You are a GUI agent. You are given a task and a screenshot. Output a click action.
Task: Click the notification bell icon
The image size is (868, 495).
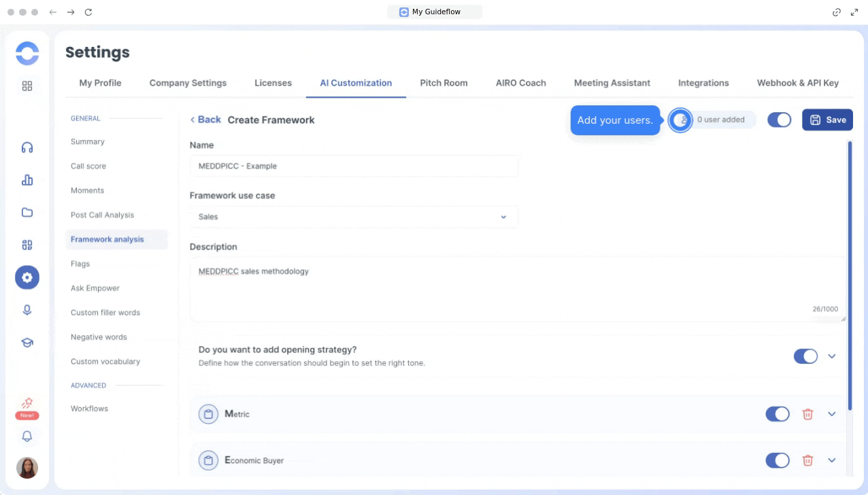coord(27,437)
